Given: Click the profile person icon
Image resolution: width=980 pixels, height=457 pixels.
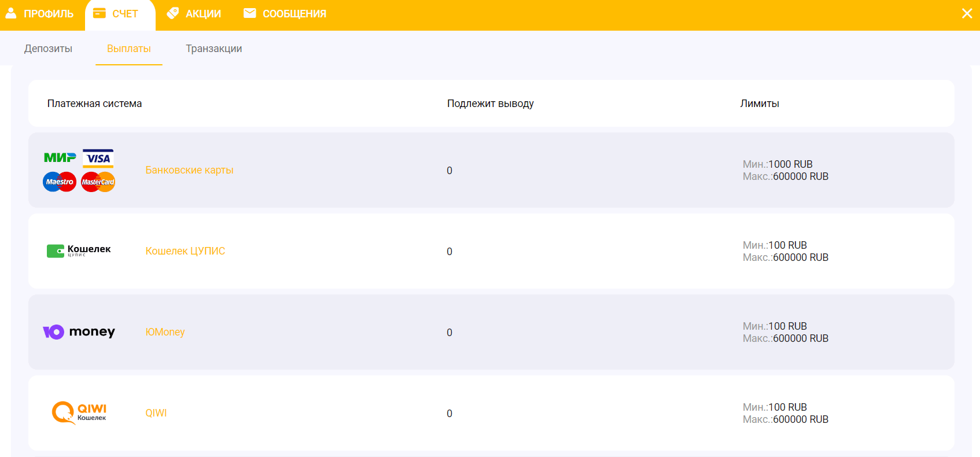Looking at the screenshot, I should tap(11, 13).
